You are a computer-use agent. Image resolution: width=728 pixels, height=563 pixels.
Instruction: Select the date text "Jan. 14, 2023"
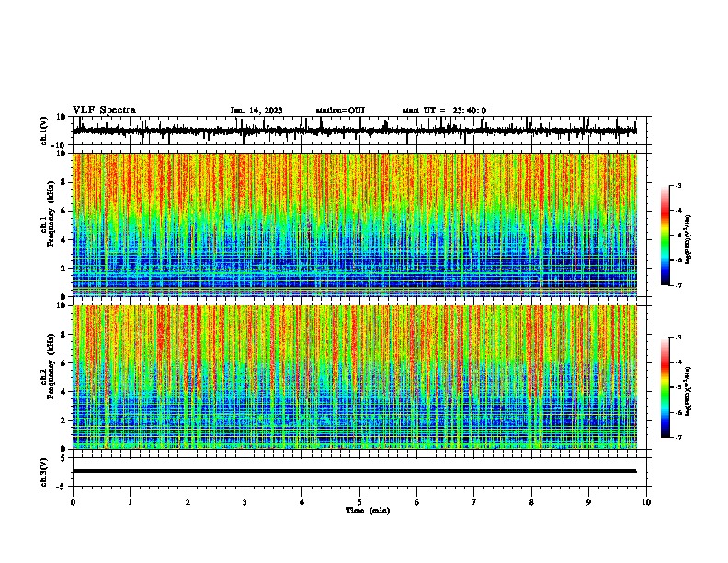(256, 110)
